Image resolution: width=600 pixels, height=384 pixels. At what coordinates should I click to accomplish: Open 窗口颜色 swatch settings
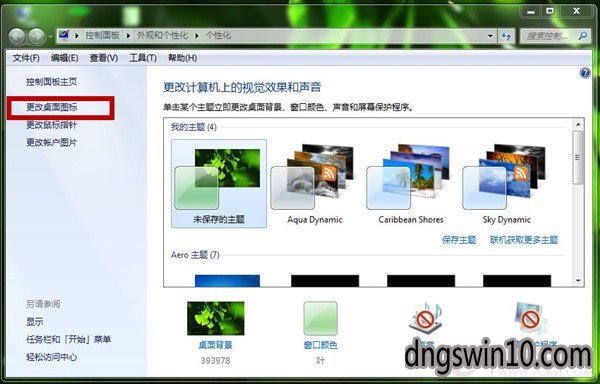click(321, 318)
